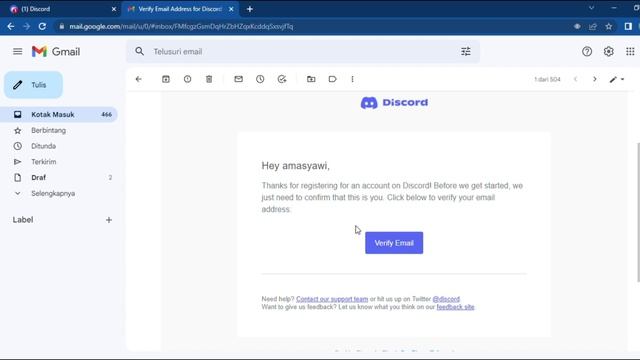This screenshot has height=360, width=640.
Task: Move email to a folder
Action: 311,79
